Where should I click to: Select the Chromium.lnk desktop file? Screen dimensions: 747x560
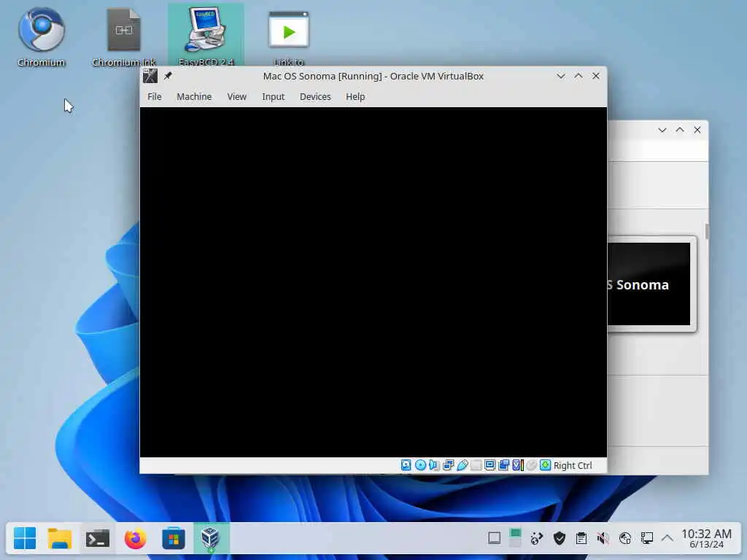click(124, 37)
